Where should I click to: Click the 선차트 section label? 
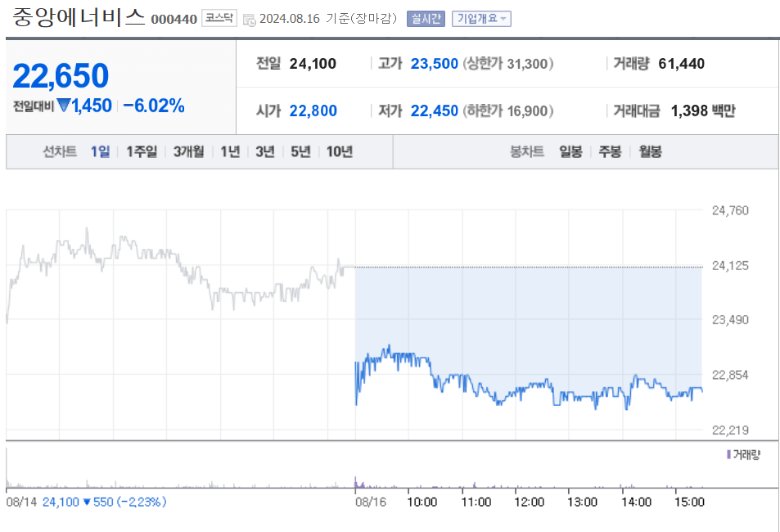[60, 151]
